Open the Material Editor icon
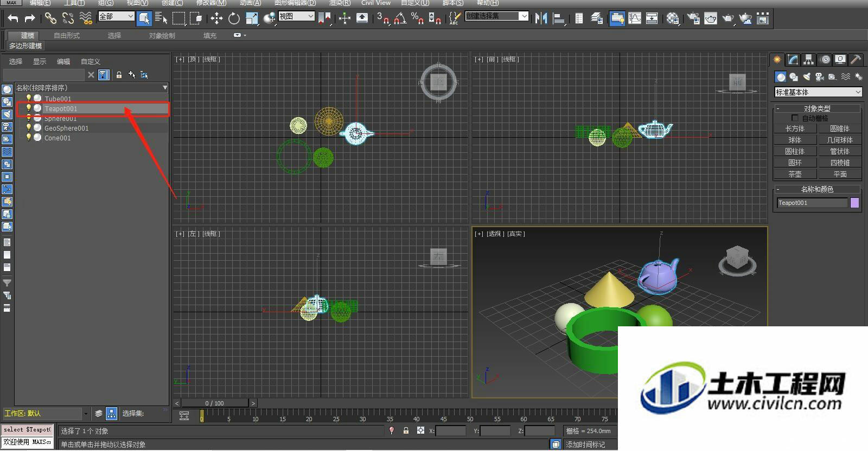868x451 pixels. pos(673,18)
